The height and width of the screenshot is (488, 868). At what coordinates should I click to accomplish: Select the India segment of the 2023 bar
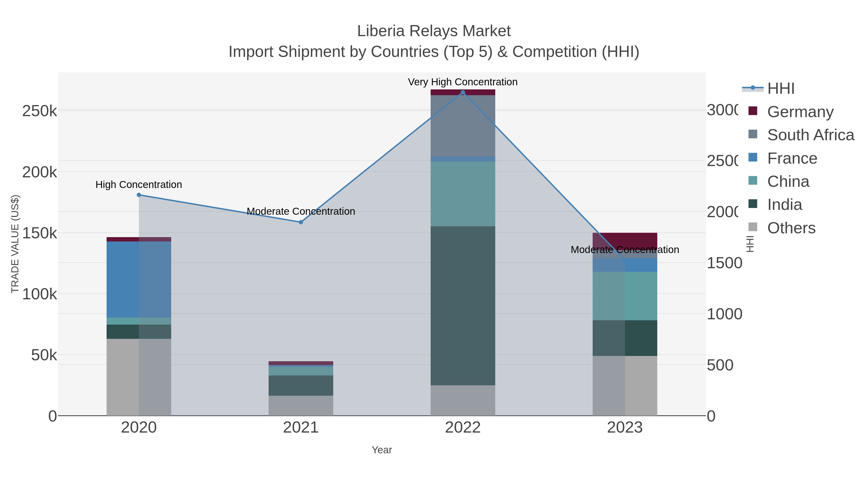coord(625,338)
